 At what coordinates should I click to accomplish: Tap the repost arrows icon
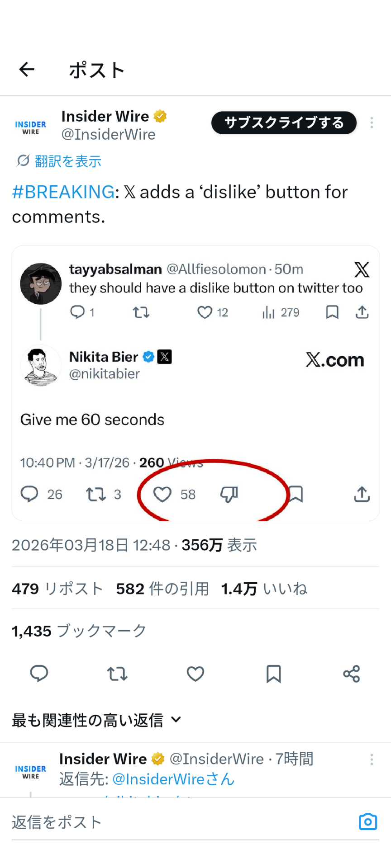pos(117,674)
